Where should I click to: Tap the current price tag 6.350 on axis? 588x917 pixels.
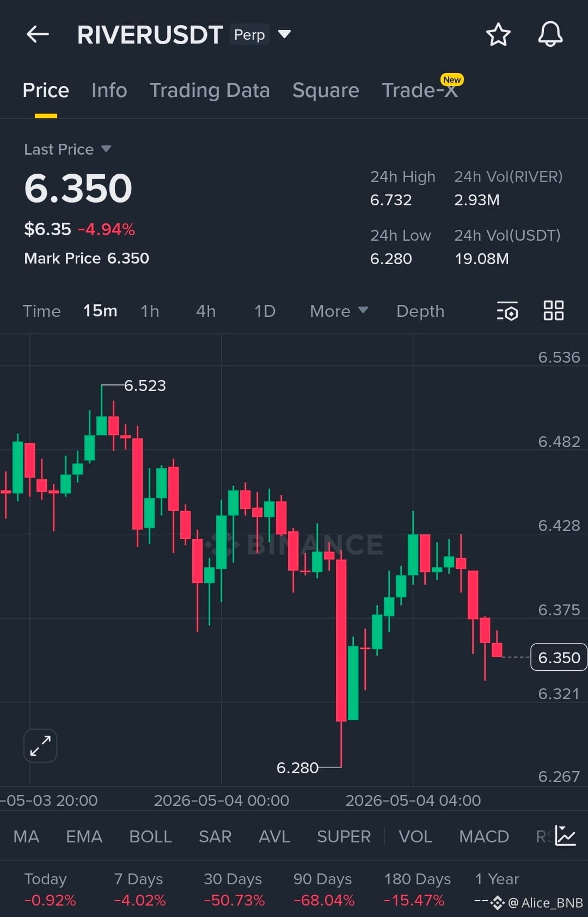(x=559, y=657)
